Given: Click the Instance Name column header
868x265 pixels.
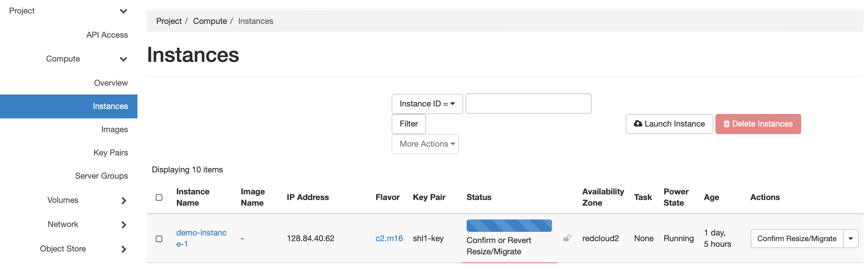Looking at the screenshot, I should 192,197.
